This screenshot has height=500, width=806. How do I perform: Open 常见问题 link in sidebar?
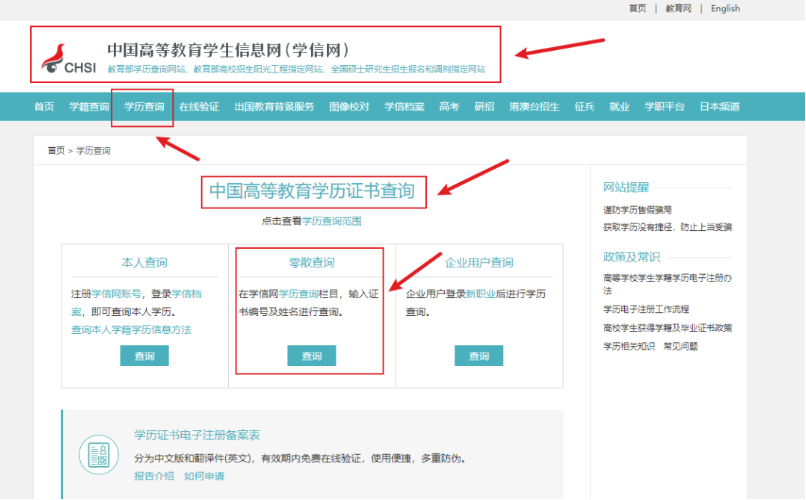(681, 346)
